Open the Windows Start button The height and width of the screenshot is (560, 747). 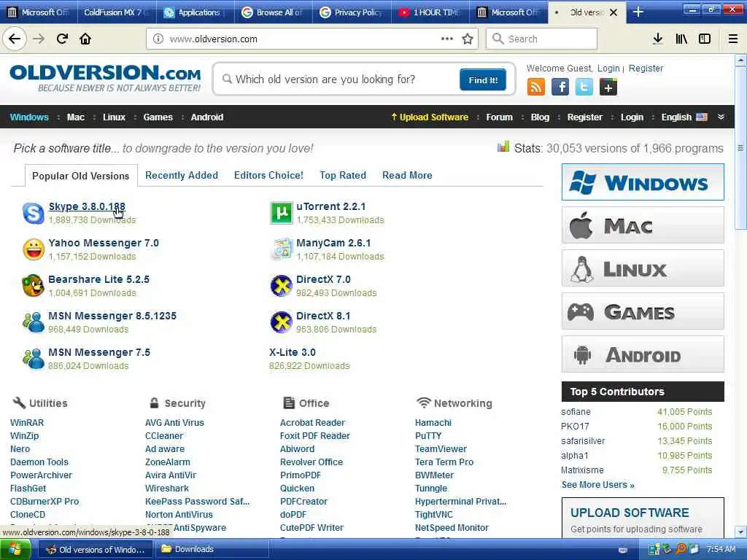[x=16, y=550]
